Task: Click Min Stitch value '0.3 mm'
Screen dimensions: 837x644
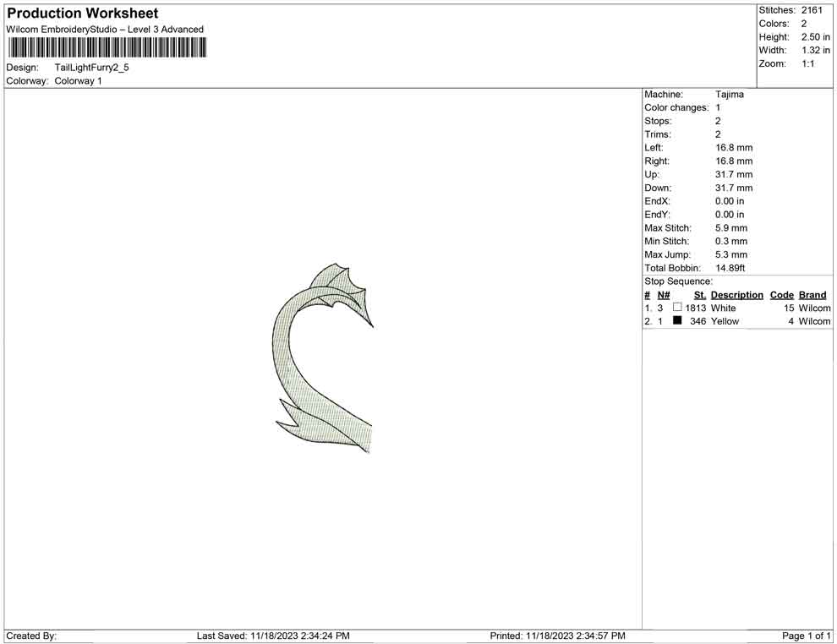Action: point(731,241)
